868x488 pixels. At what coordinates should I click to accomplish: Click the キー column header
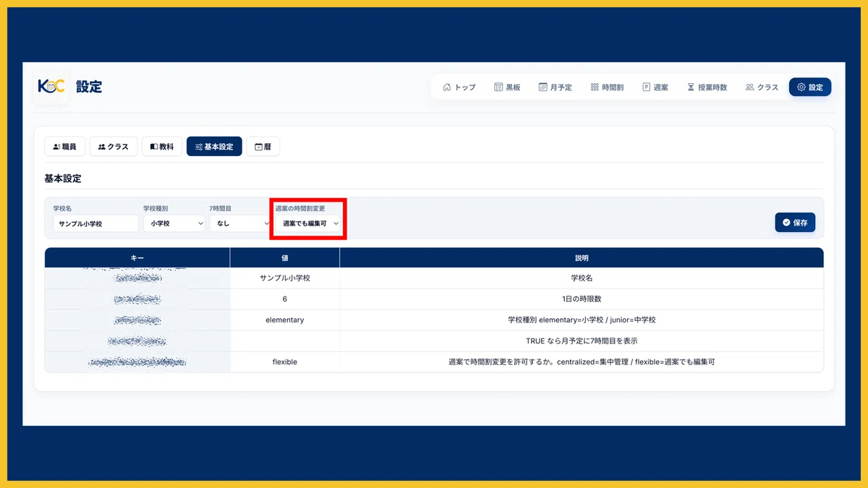[137, 257]
